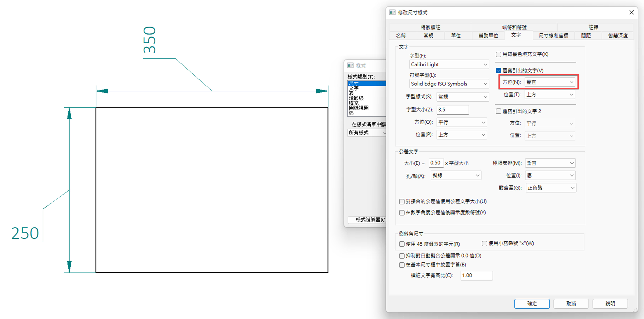Viewport: 644px width, 319px height.
Task: Open the 位置(P) 上方 dropdown
Action: pyautogui.click(x=462, y=135)
